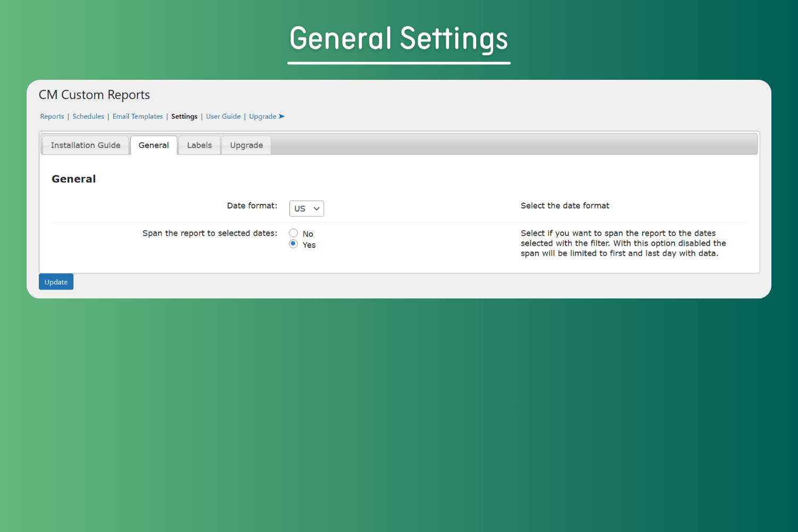Select the No radio button
The height and width of the screenshot is (532, 798).
(293, 233)
